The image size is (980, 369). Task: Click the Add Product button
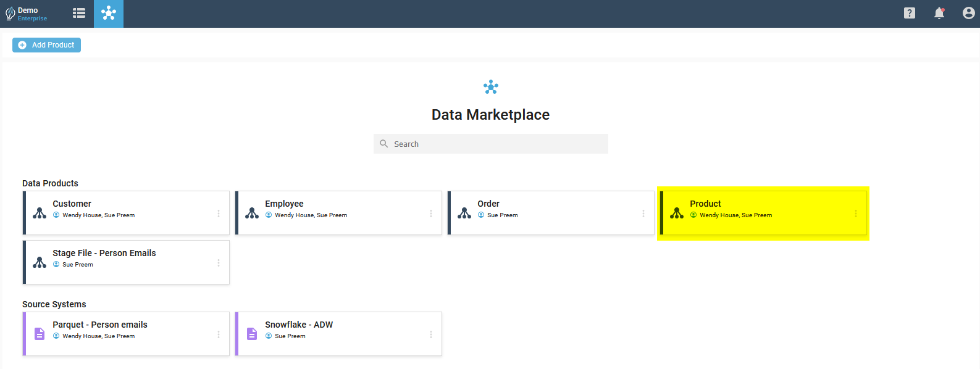click(x=46, y=45)
